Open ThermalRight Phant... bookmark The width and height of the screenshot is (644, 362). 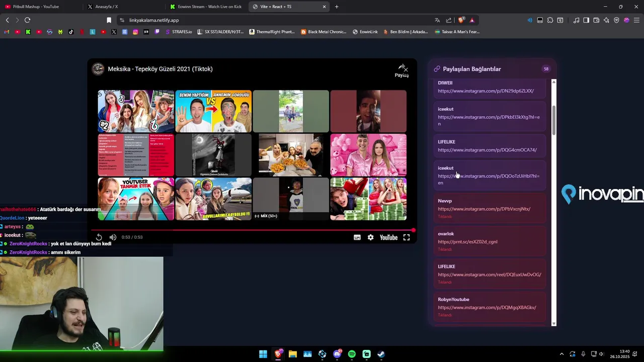point(272,32)
